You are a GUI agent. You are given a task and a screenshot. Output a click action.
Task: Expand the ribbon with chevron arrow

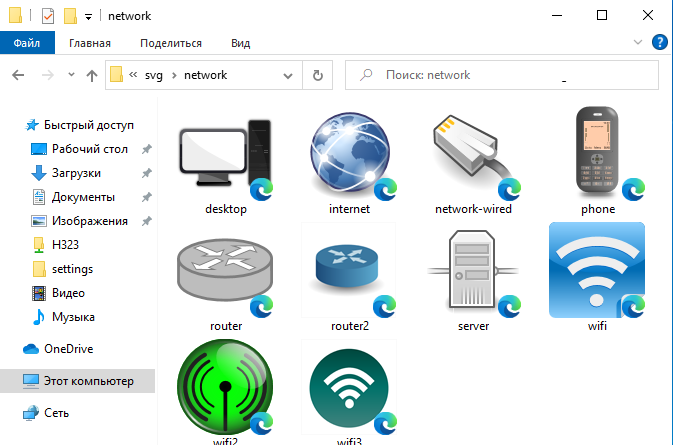(x=639, y=42)
